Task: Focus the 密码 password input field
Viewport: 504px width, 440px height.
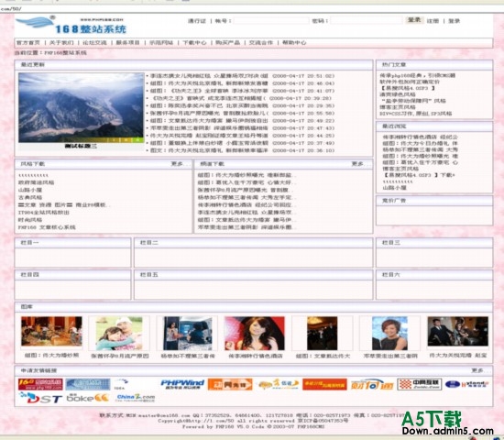Action: tap(367, 20)
